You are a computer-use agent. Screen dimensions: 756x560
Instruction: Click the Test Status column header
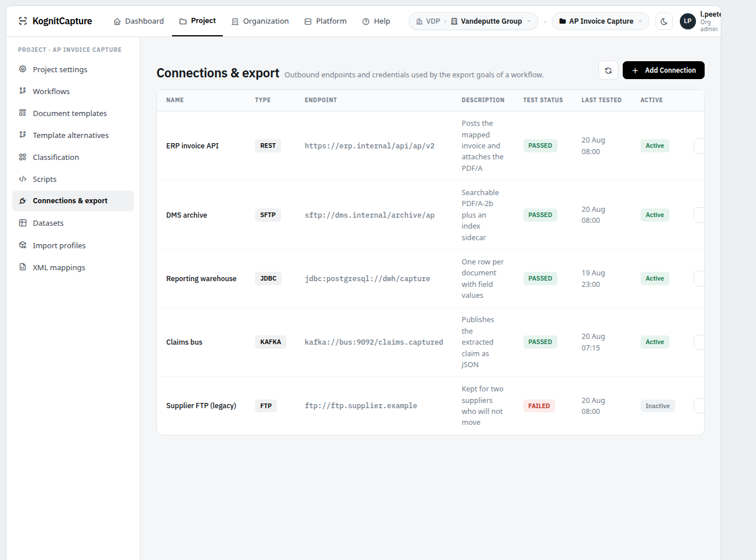(543, 100)
